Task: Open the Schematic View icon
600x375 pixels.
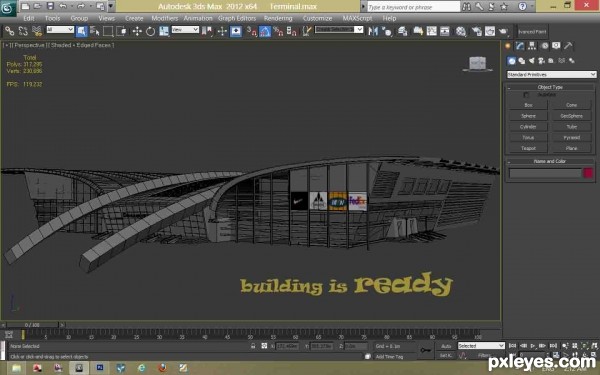Action: (445, 31)
